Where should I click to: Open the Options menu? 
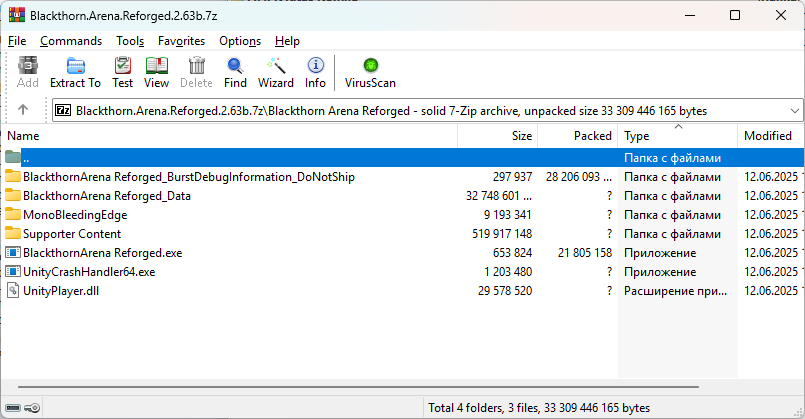[x=240, y=41]
